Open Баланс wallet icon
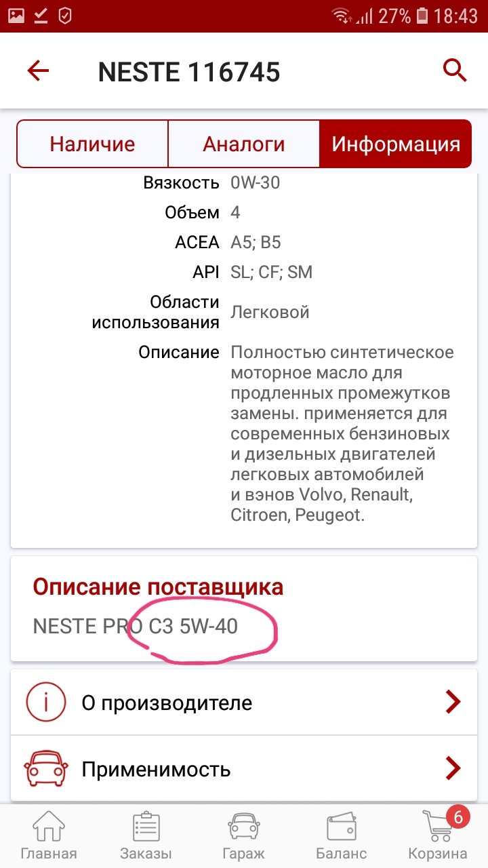Viewport: 488px width, 868px height. click(x=342, y=827)
